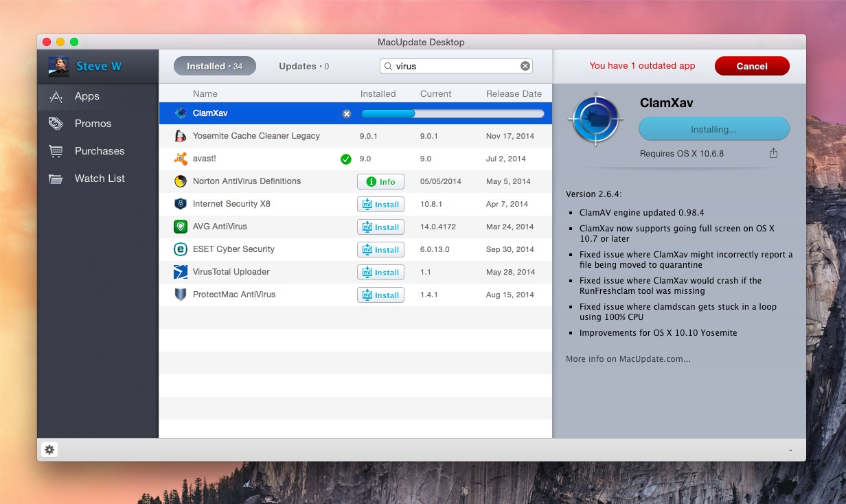Click the Yosemite Cache Cleaner Legacy icon
This screenshot has height=504, width=846.
pyautogui.click(x=181, y=136)
